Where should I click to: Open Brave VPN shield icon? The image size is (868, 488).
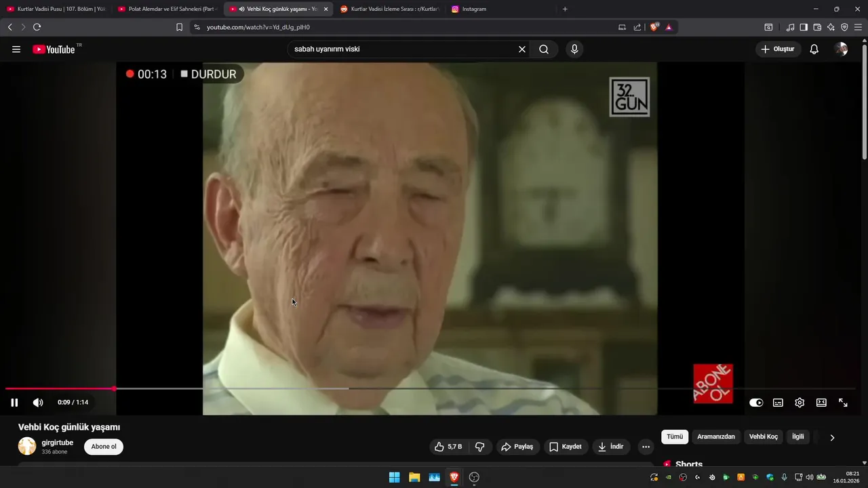click(x=844, y=27)
